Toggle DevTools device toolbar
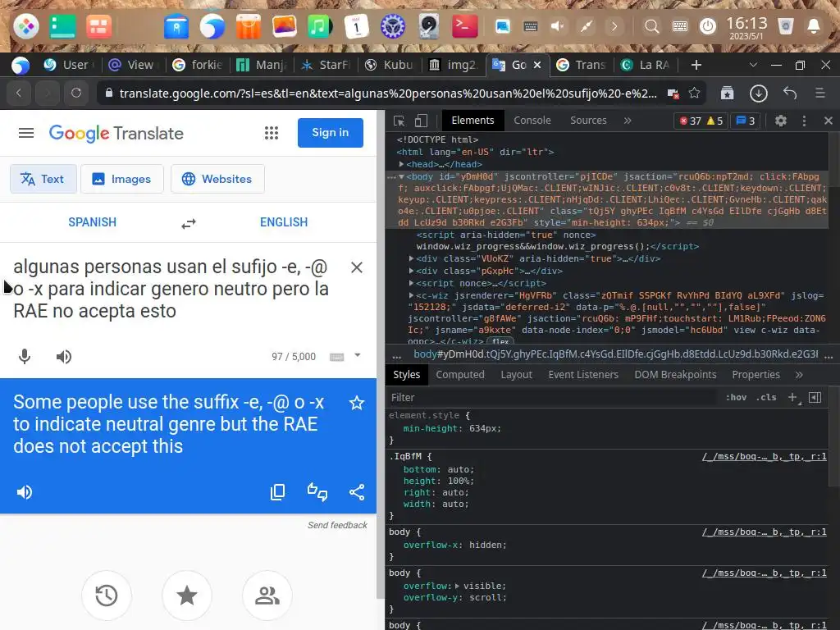The width and height of the screenshot is (840, 630). 421,121
